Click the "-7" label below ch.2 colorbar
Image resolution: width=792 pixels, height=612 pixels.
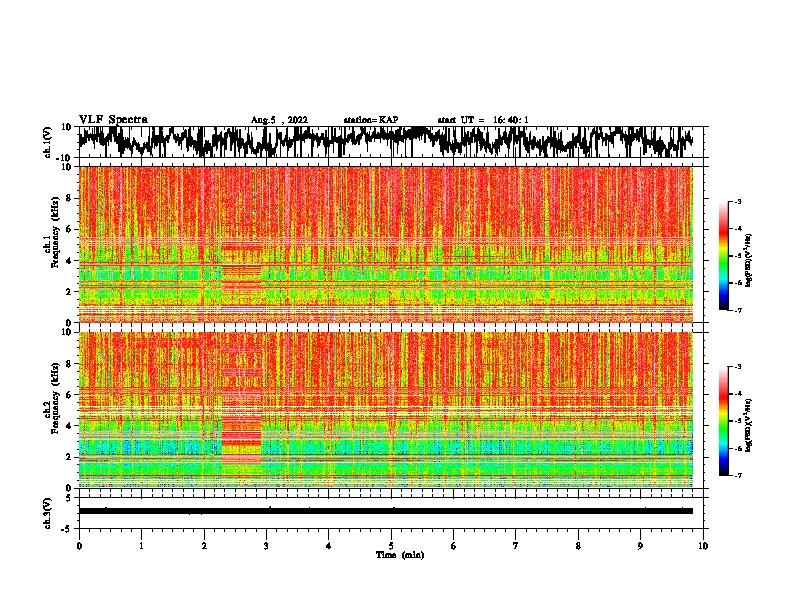pos(738,476)
